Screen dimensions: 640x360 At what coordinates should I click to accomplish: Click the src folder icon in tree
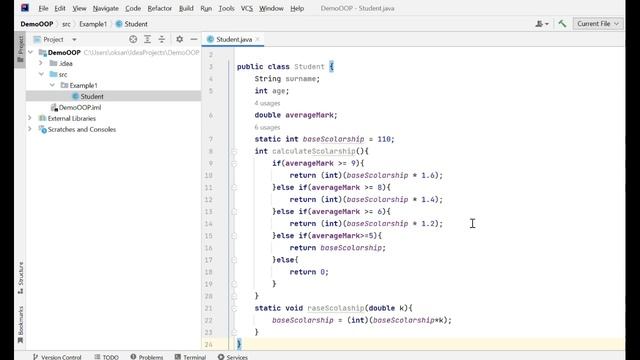[53, 74]
